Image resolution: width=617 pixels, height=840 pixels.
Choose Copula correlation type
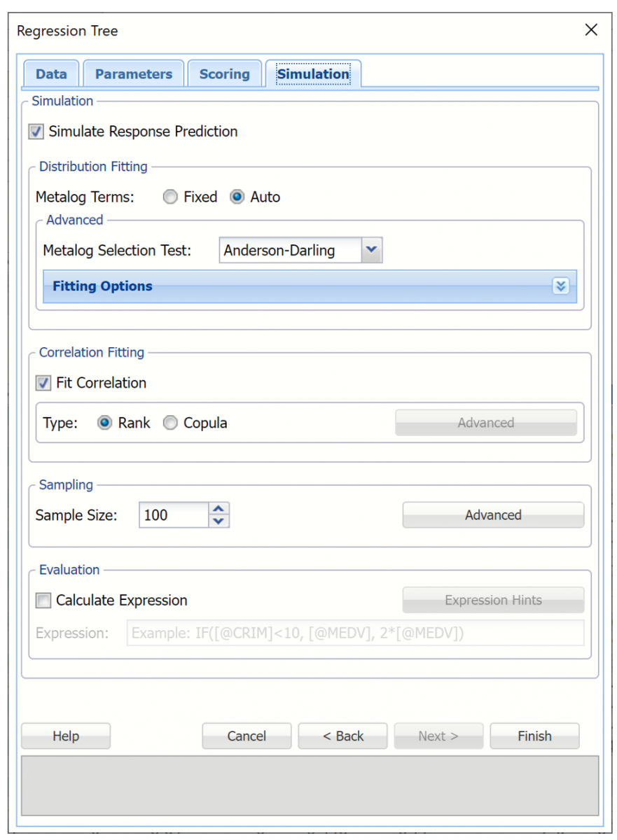(x=170, y=423)
